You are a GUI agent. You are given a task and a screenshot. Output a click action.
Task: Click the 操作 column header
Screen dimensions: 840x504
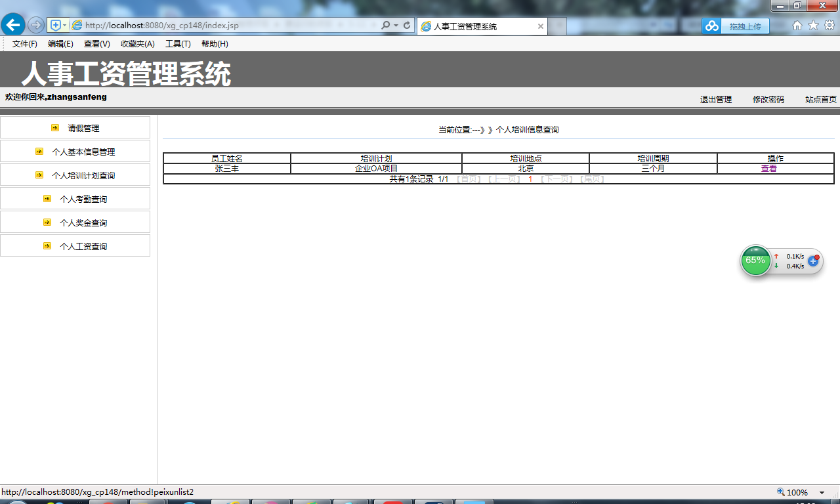(x=776, y=159)
